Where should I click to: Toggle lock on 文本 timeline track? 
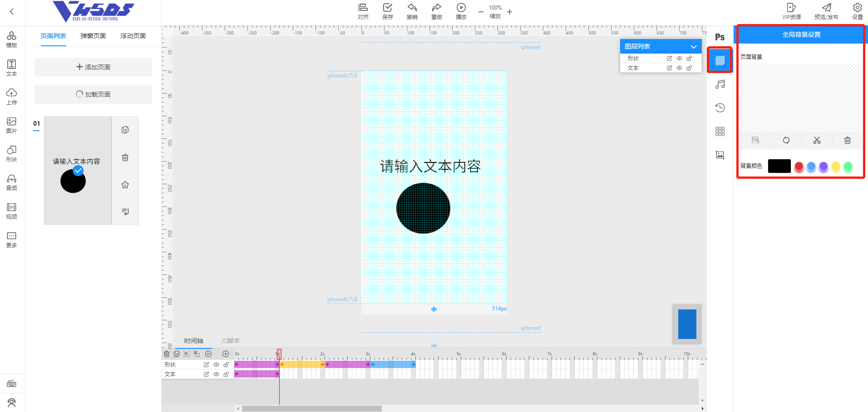click(x=226, y=374)
